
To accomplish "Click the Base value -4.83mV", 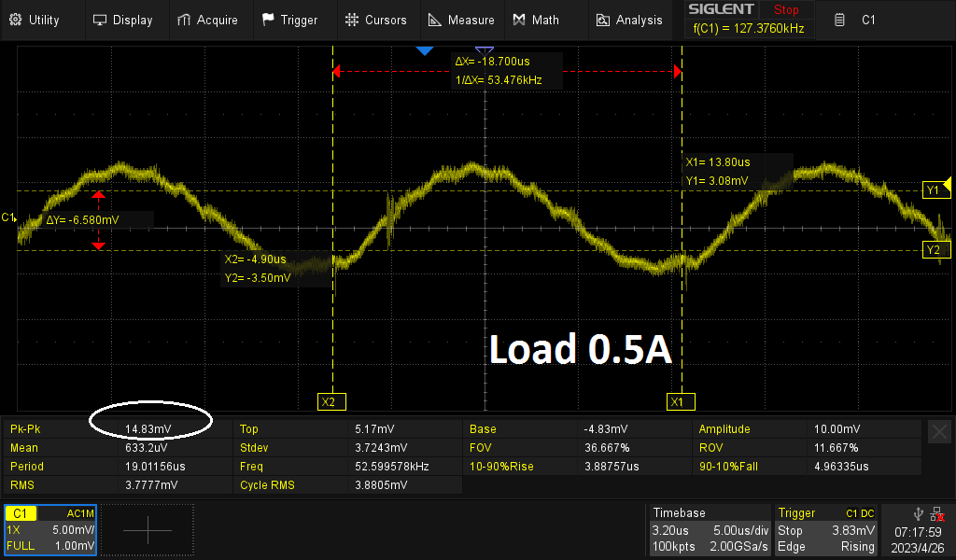I will [x=605, y=429].
